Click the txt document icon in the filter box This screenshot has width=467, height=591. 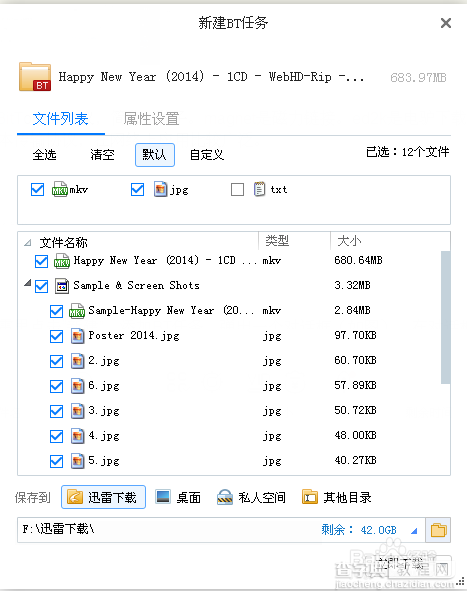[x=259, y=189]
